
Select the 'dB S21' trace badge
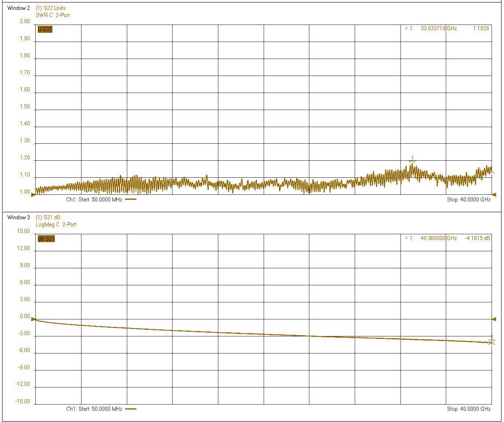click(x=46, y=239)
